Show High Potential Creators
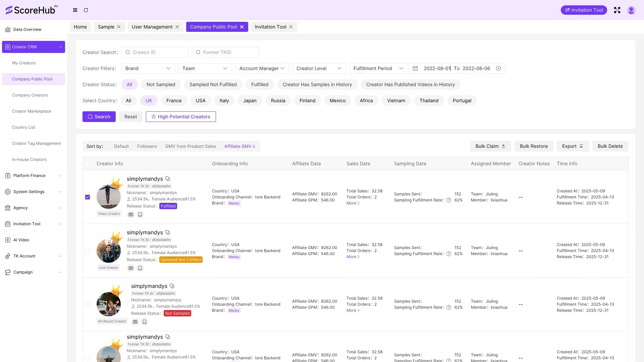The image size is (644, 362). (181, 117)
